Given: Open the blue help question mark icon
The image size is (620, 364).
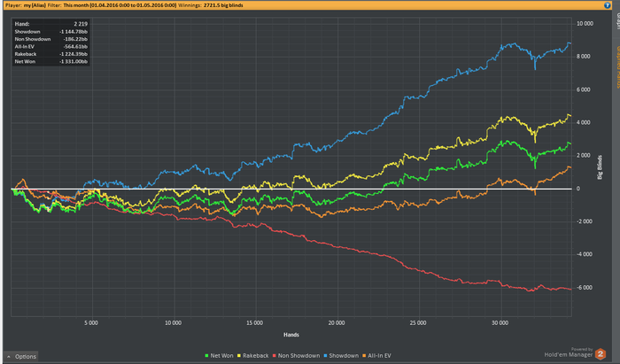Looking at the screenshot, I should click(608, 5).
